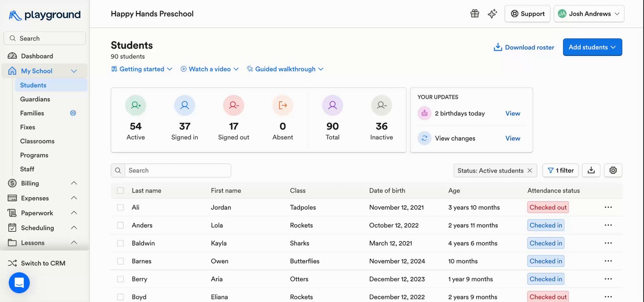The width and height of the screenshot is (644, 302).
Task: Click the gift box icon in header
Action: point(475,13)
